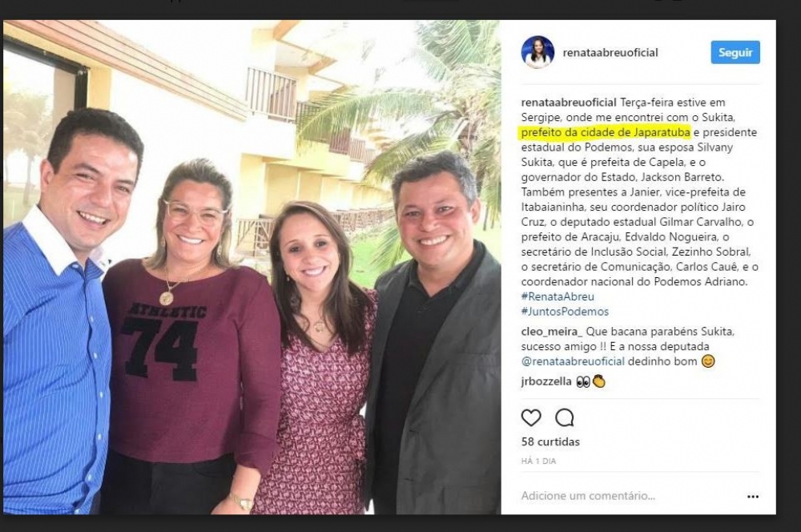
Task: Click the eyes emoji in jrbozzella comment
Action: [583, 381]
